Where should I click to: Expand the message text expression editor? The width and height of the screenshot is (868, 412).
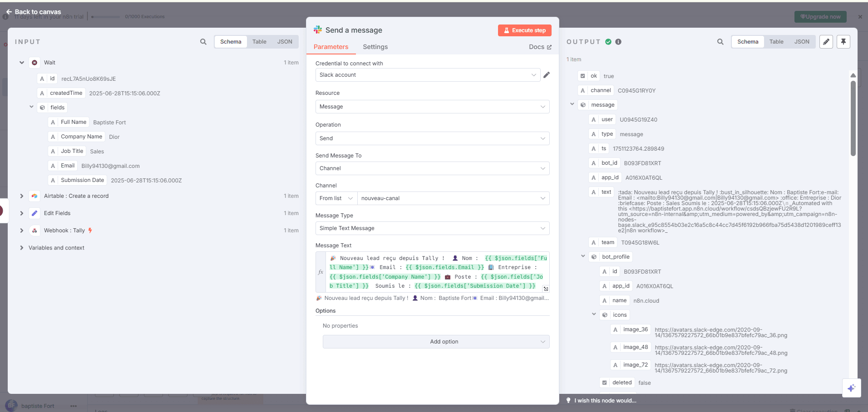click(546, 289)
